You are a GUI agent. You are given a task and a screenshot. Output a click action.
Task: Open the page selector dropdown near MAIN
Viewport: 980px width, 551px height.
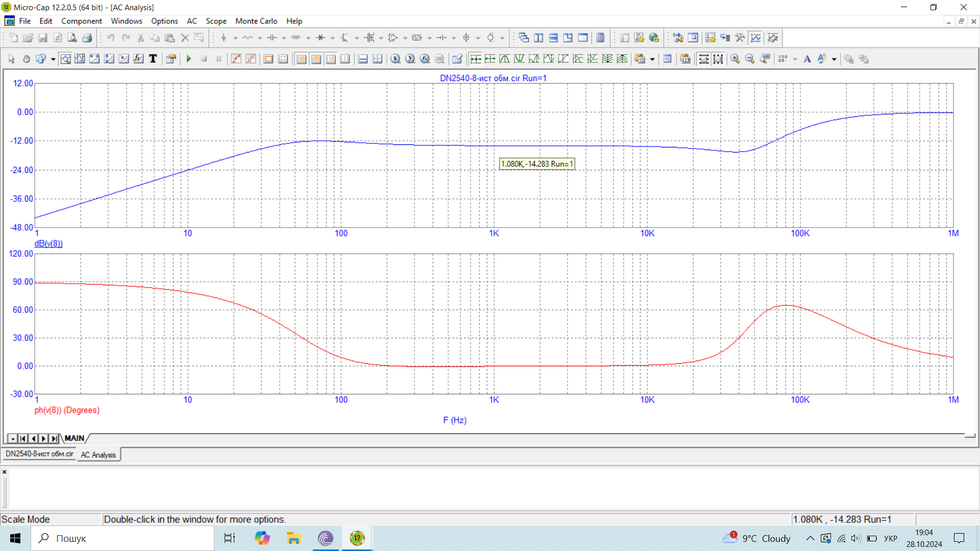[x=13, y=439]
